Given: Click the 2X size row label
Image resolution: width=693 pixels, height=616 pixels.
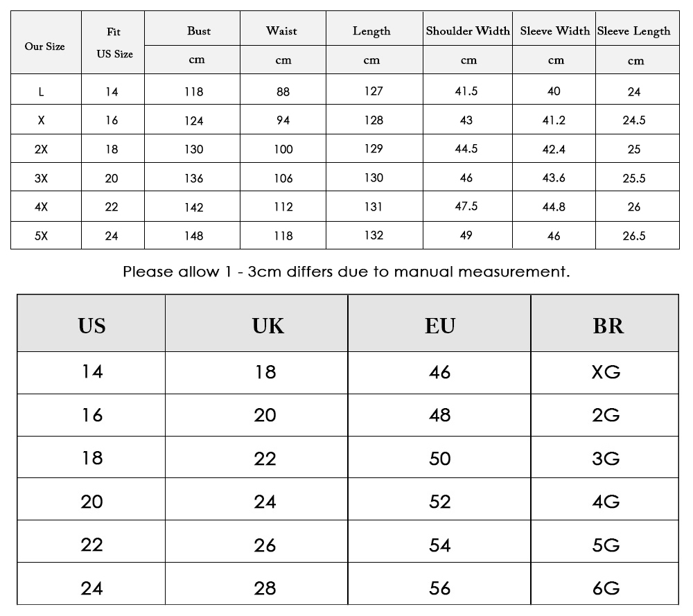Looking at the screenshot, I should click(x=41, y=150).
